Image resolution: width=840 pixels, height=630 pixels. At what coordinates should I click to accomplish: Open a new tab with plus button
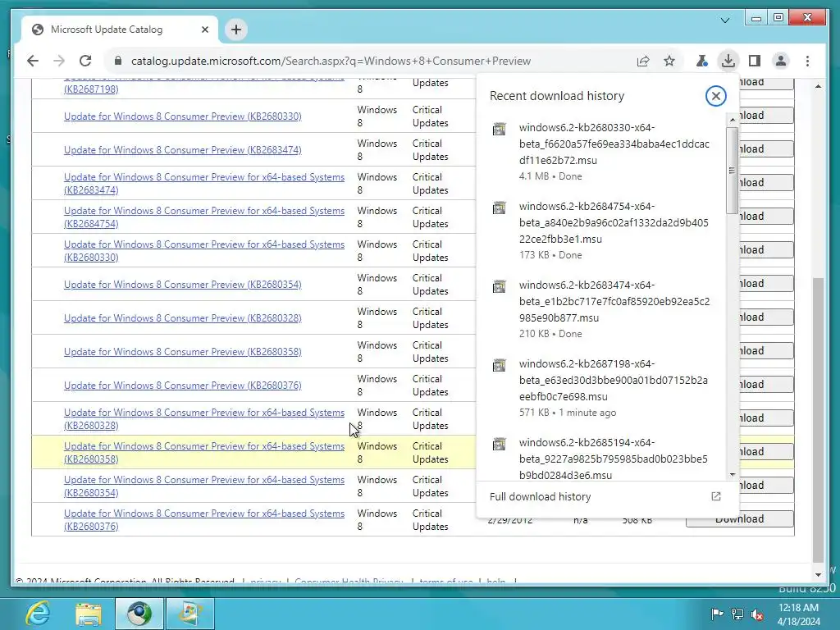coord(236,30)
